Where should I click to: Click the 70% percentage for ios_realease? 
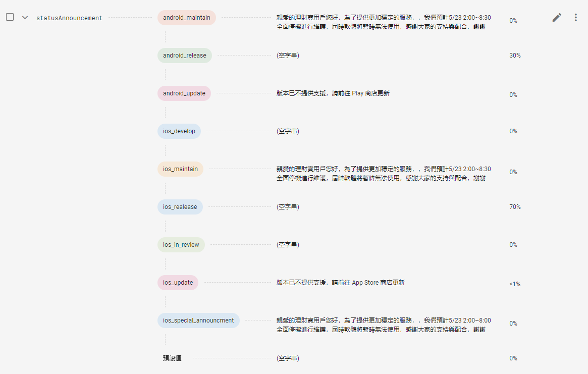pyautogui.click(x=515, y=207)
